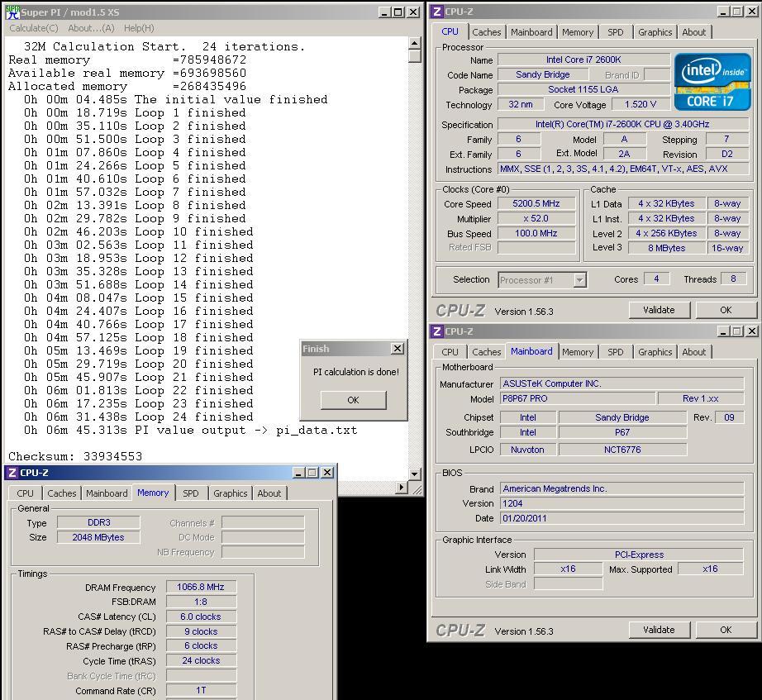Open the Mainboard tab in the Memory CPU-Z window

click(107, 493)
